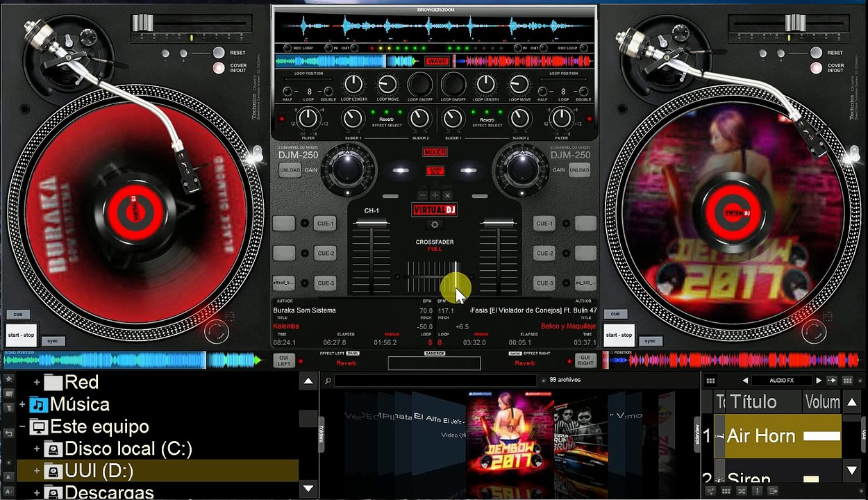Toggle the red SAND BOX button
The height and width of the screenshot is (500, 868).
click(435, 171)
